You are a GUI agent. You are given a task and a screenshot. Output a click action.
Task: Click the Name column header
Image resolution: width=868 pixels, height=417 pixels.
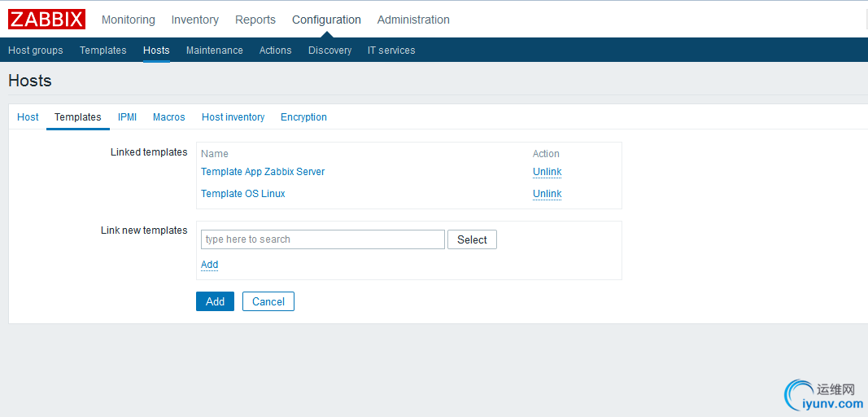coord(215,154)
